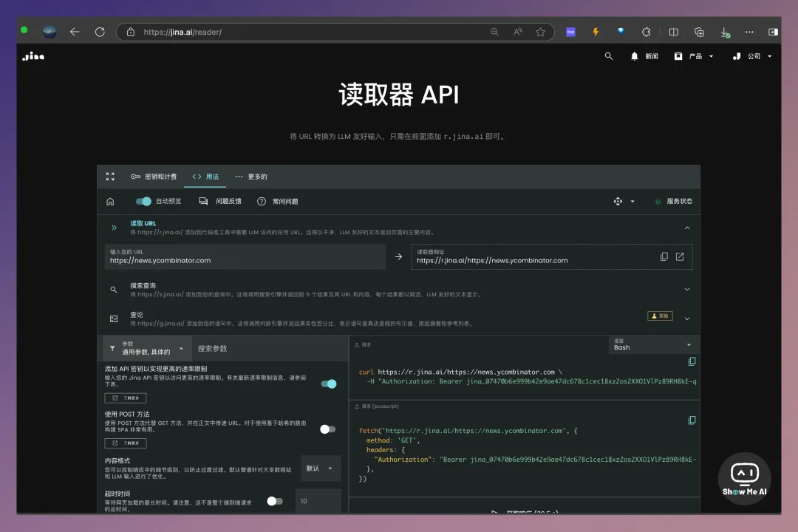Switch to the 密钥和计费 tab
This screenshot has width=798, height=532.
(x=154, y=177)
